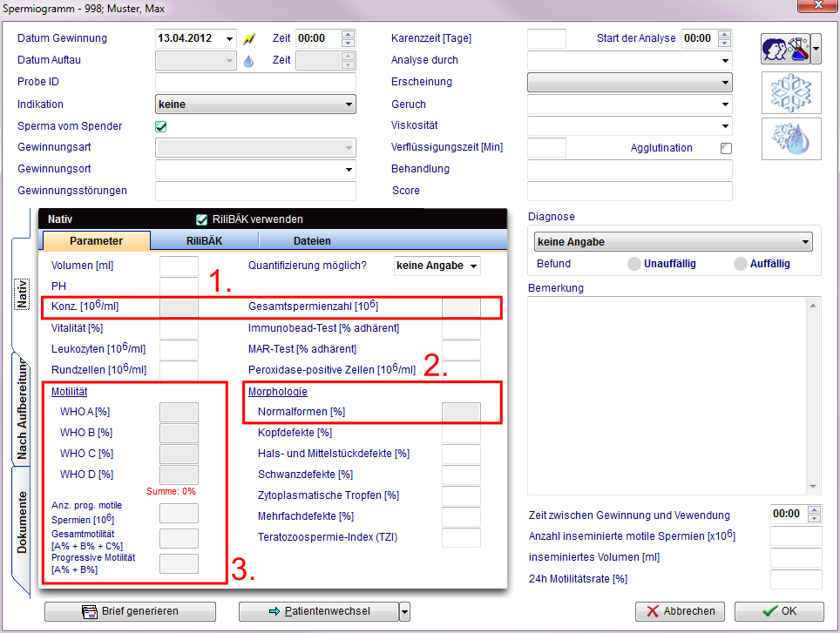Click the MAR-Test [% adhärent] input field
The height and width of the screenshot is (633, 840).
click(x=461, y=349)
